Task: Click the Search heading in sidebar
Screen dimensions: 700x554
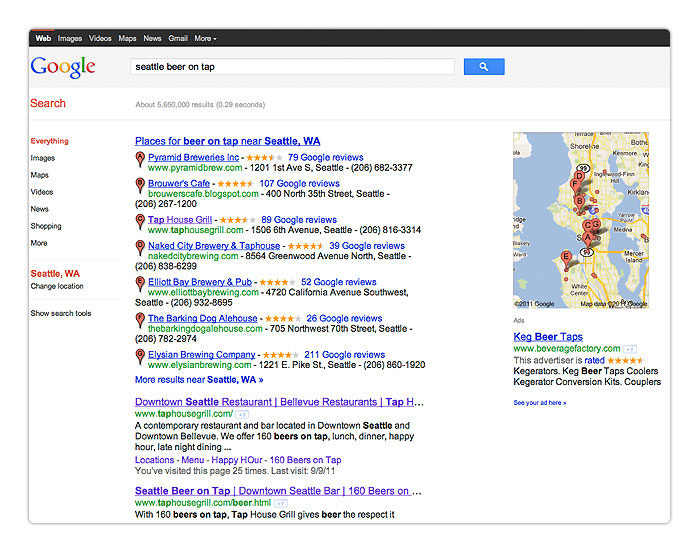Action: [x=48, y=103]
